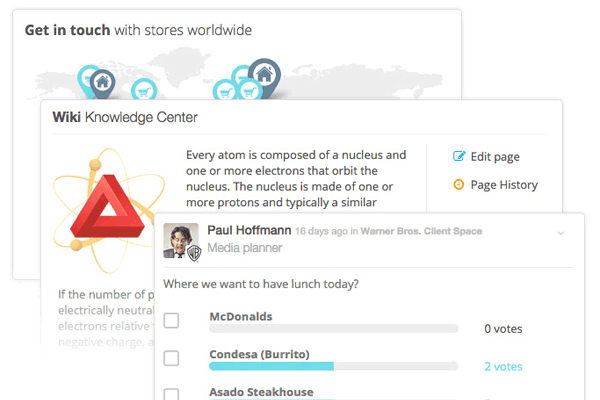View the 2 votes link

503,366
